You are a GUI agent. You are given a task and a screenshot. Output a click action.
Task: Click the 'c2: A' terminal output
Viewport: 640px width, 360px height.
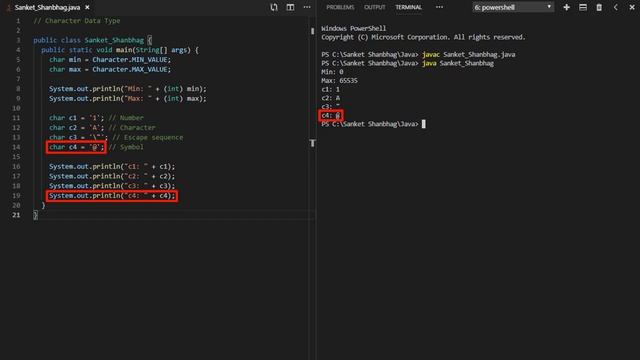pos(331,98)
